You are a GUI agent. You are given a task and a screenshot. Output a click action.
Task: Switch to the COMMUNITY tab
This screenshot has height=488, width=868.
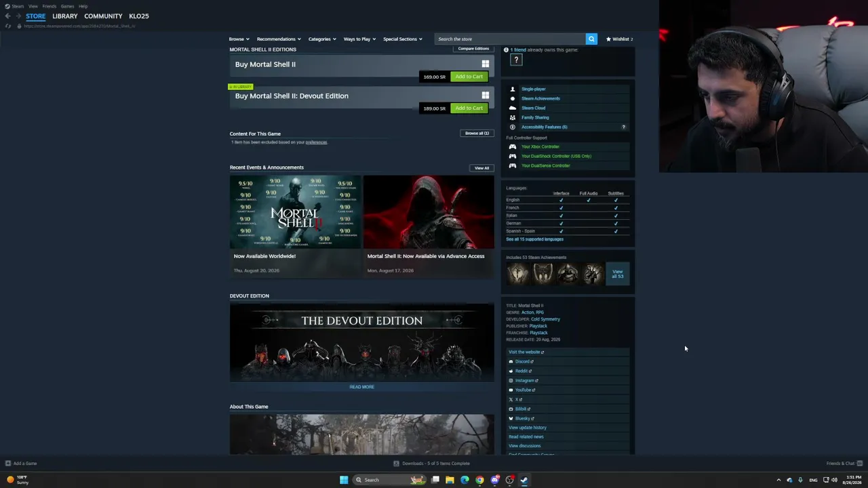[x=103, y=16]
